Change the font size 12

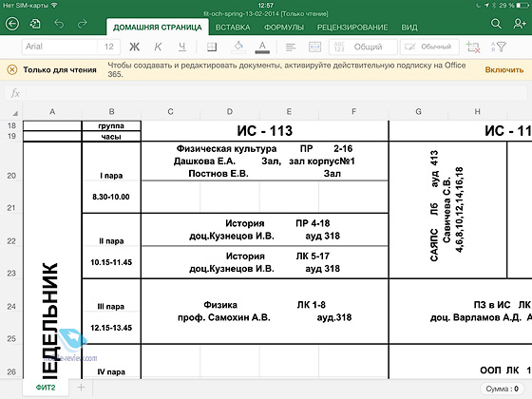[x=109, y=47]
